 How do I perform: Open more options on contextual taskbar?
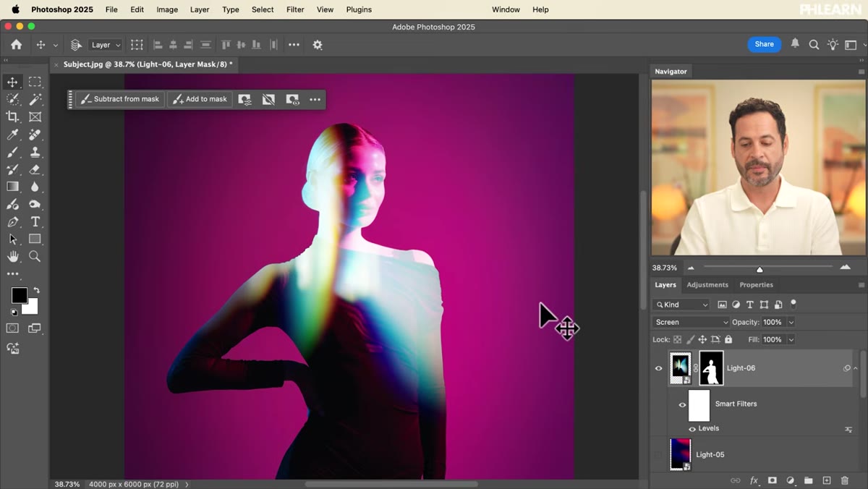point(315,100)
